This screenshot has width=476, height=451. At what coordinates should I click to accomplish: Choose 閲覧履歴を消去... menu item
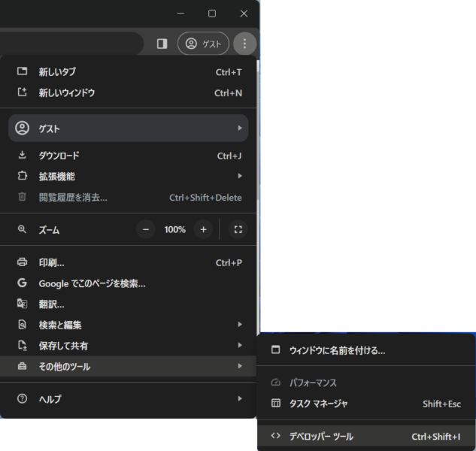[x=128, y=197]
